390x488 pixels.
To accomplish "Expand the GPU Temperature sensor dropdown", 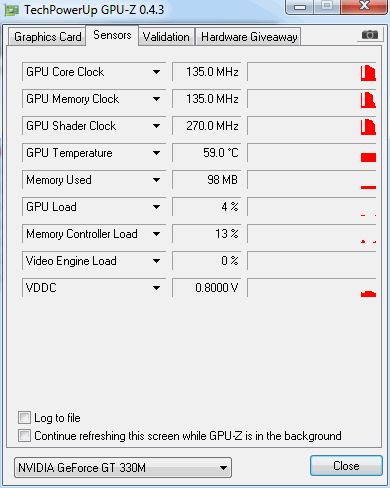I will [x=156, y=153].
